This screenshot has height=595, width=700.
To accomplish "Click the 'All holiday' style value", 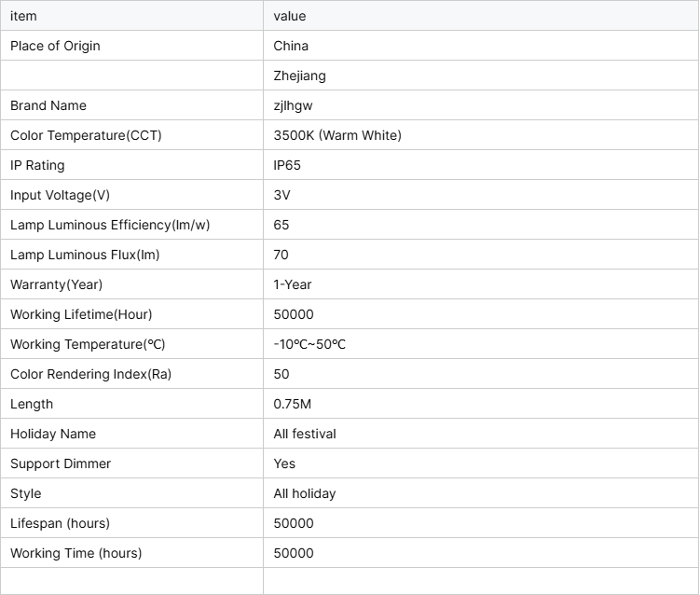I will [305, 493].
